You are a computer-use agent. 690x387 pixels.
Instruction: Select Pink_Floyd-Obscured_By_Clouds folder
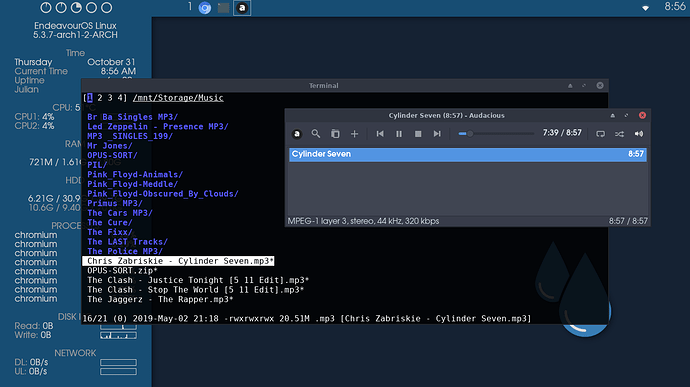click(163, 194)
